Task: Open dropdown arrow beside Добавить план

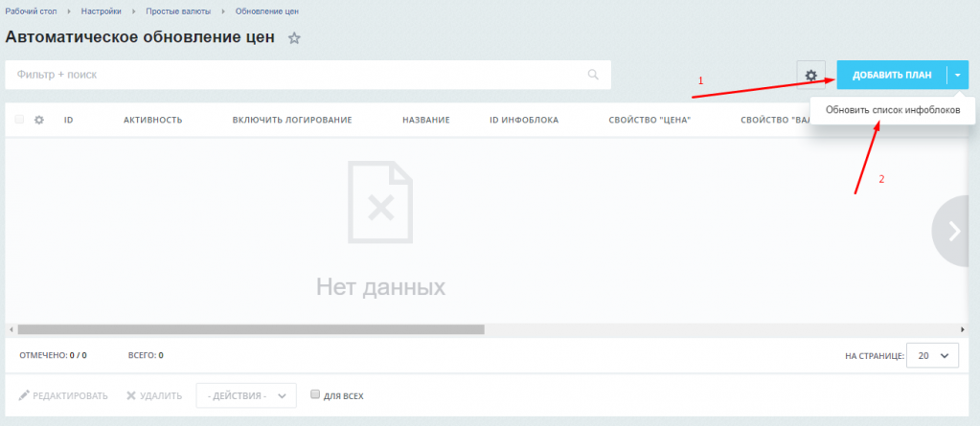Action: 958,76
